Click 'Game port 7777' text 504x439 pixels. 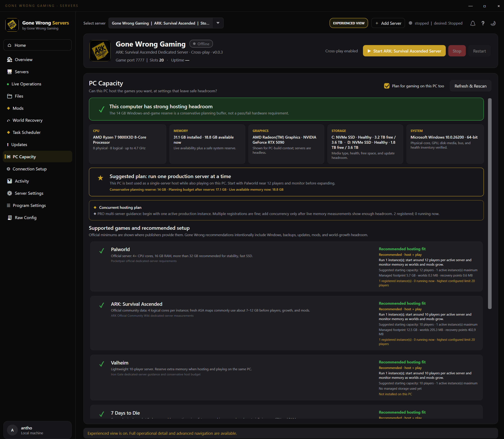point(130,60)
